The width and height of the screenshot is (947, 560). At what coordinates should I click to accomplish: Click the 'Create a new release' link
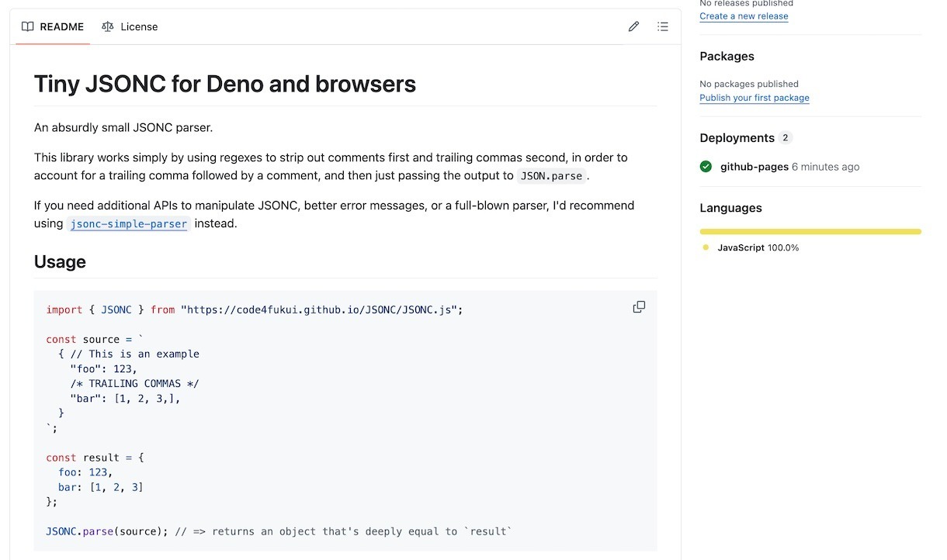(744, 16)
